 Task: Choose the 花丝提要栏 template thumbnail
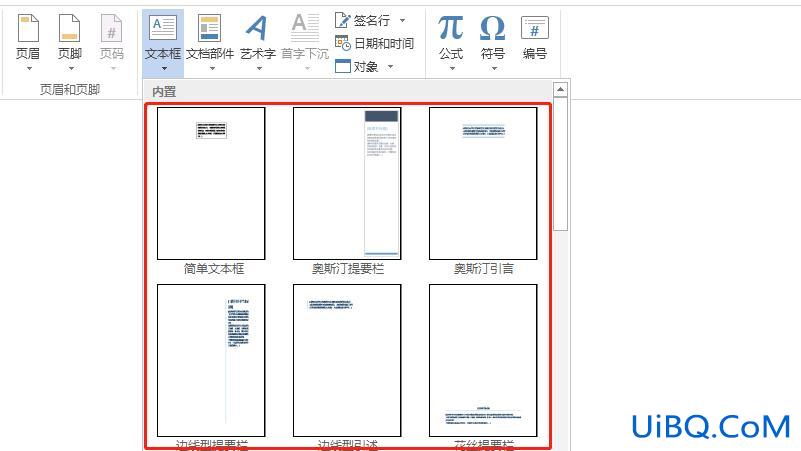[483, 361]
